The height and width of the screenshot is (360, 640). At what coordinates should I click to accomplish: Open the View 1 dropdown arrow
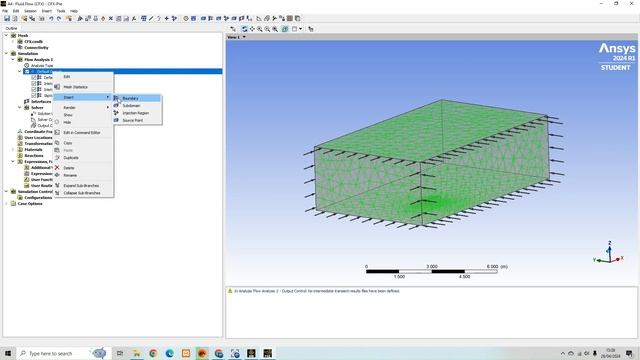pyautogui.click(x=244, y=37)
